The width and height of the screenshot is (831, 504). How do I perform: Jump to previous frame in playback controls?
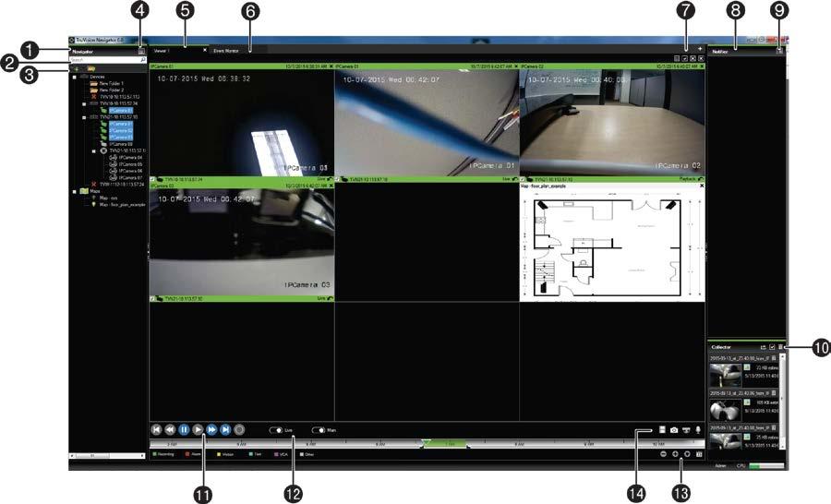pyautogui.click(x=156, y=430)
